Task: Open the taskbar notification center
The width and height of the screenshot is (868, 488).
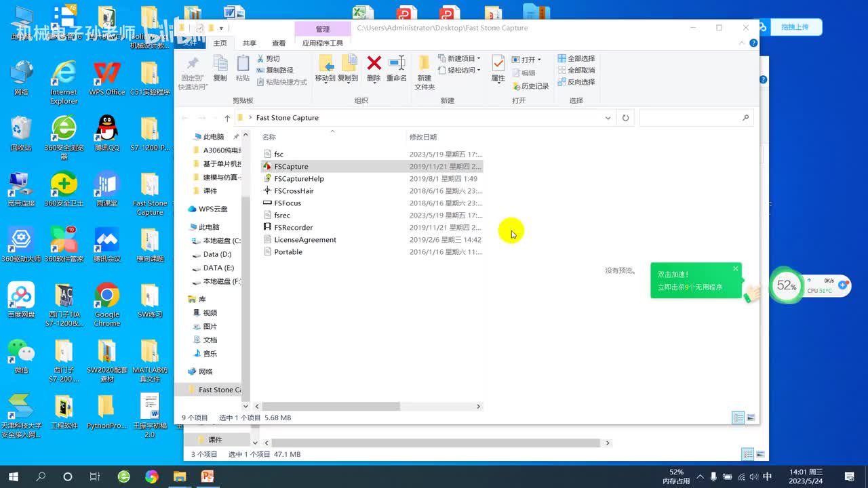Action: (849, 476)
